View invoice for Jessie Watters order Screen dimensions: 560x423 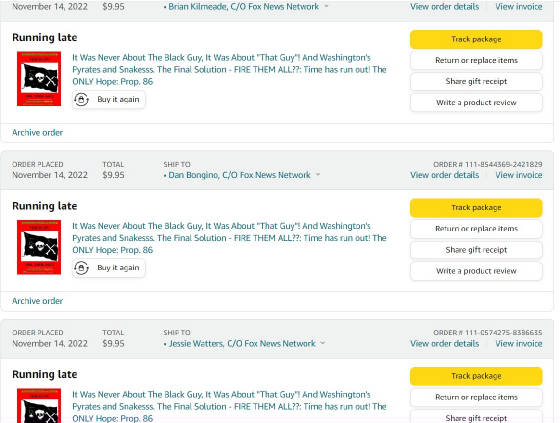519,344
